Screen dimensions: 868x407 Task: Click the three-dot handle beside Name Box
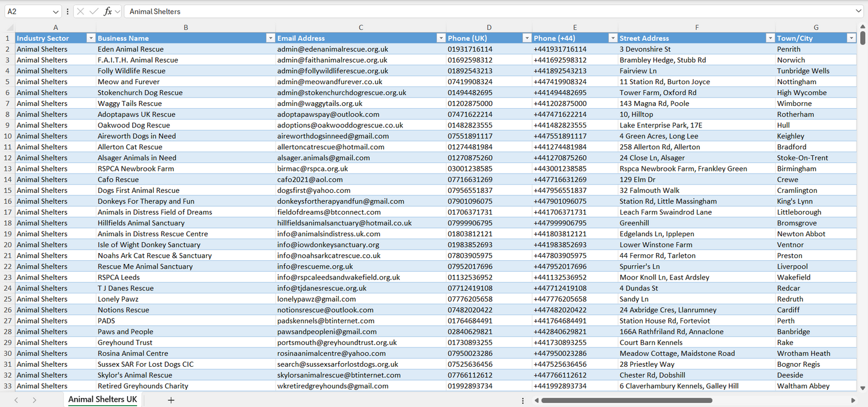67,11
